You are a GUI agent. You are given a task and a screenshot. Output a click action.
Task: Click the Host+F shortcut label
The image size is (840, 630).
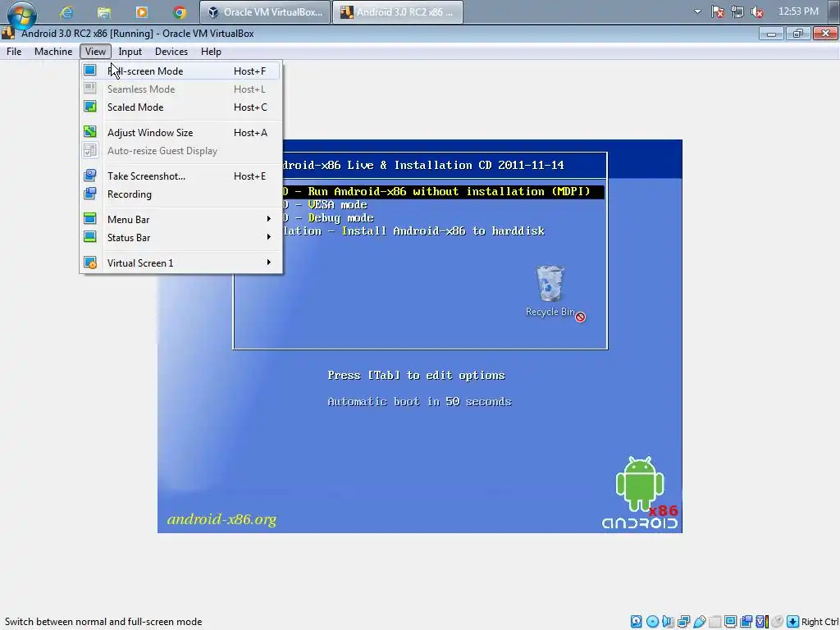click(249, 71)
